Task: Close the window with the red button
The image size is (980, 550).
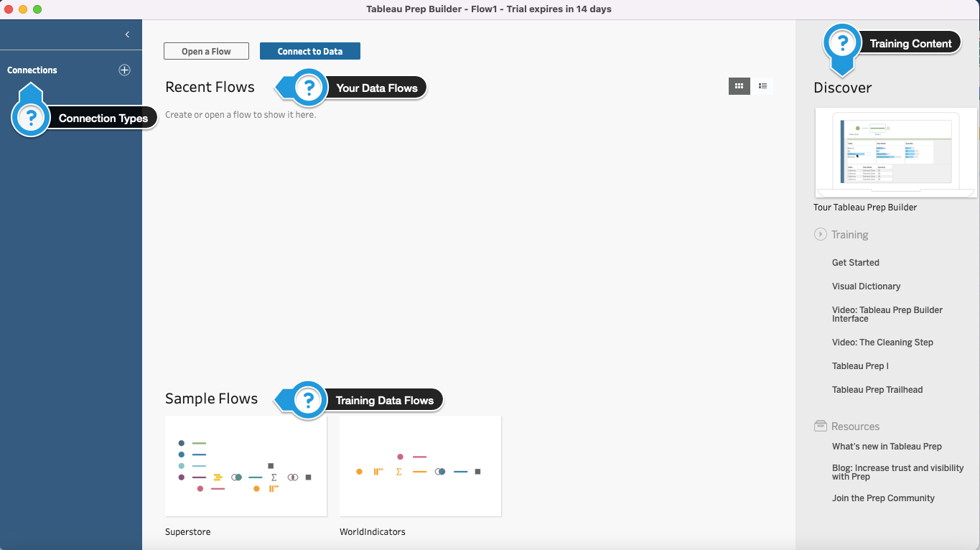Action: coord(9,9)
